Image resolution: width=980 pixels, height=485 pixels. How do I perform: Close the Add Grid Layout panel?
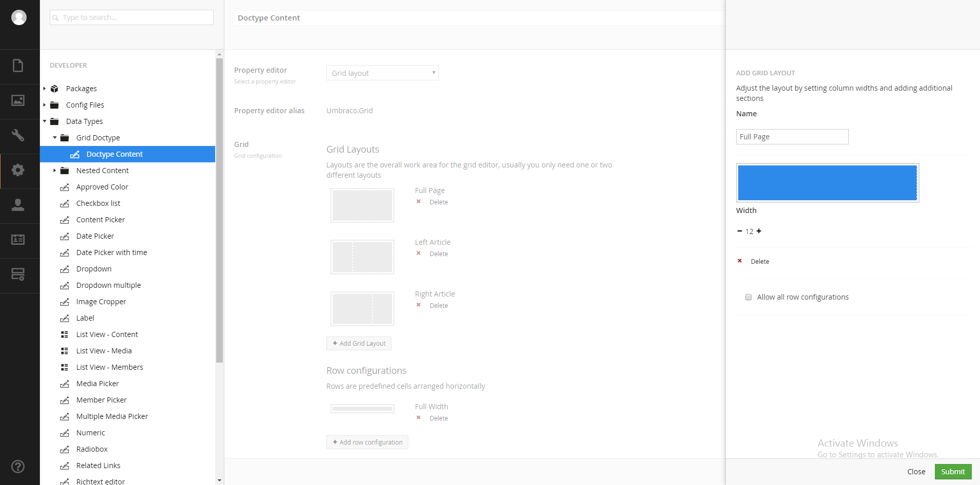(916, 472)
